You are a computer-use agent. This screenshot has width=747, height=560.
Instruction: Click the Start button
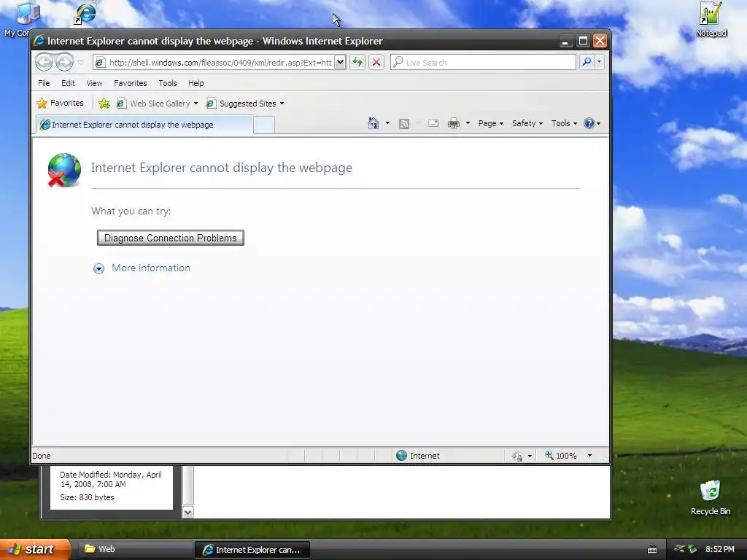coord(35,549)
